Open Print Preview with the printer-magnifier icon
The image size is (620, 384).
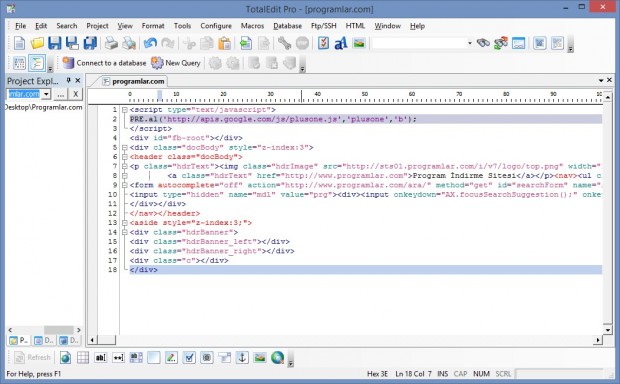point(129,43)
